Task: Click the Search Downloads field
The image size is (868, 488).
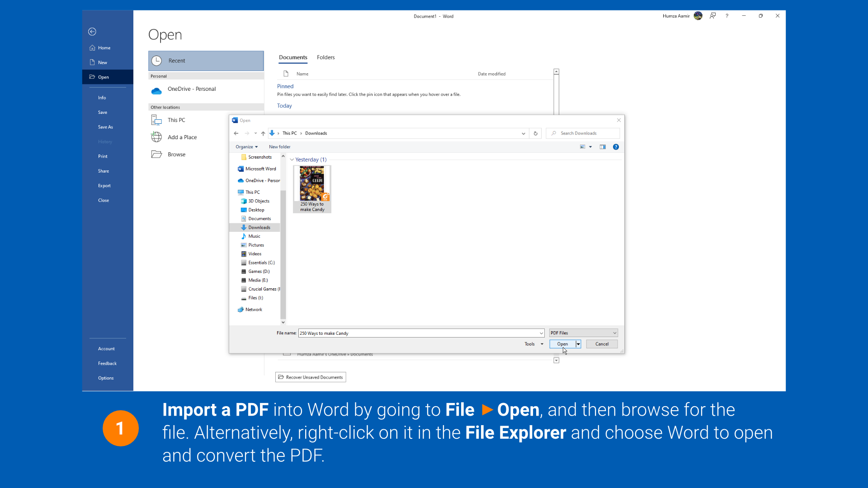Action: click(583, 133)
